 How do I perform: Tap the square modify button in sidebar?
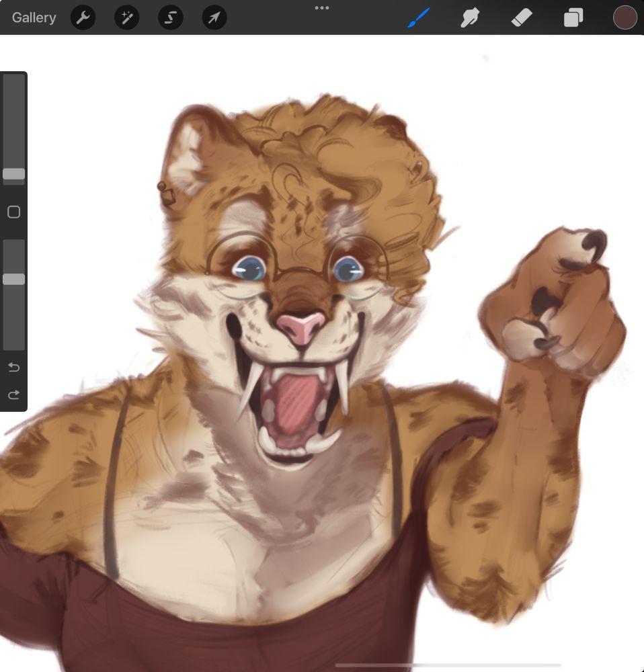(13, 212)
